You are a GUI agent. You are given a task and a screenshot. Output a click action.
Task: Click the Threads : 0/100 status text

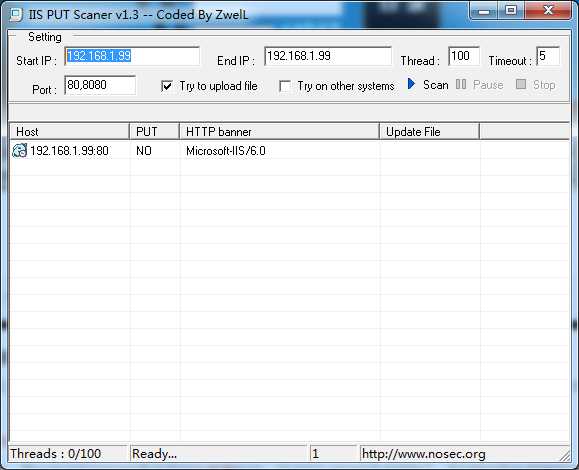click(x=56, y=453)
